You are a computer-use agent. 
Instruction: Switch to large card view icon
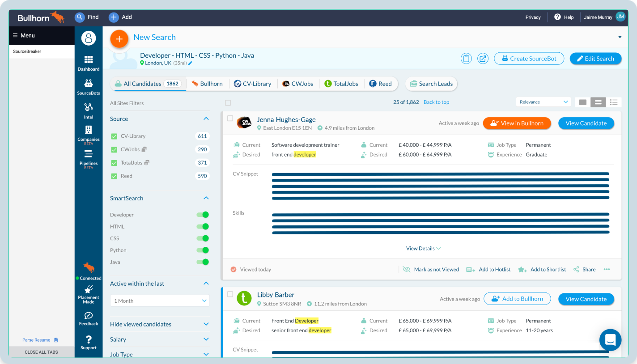[582, 102]
